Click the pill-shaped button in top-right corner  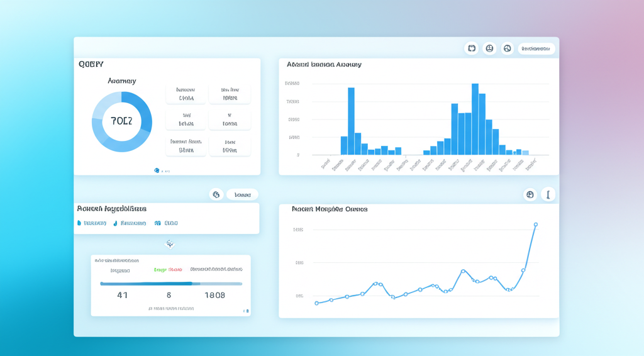click(x=536, y=48)
